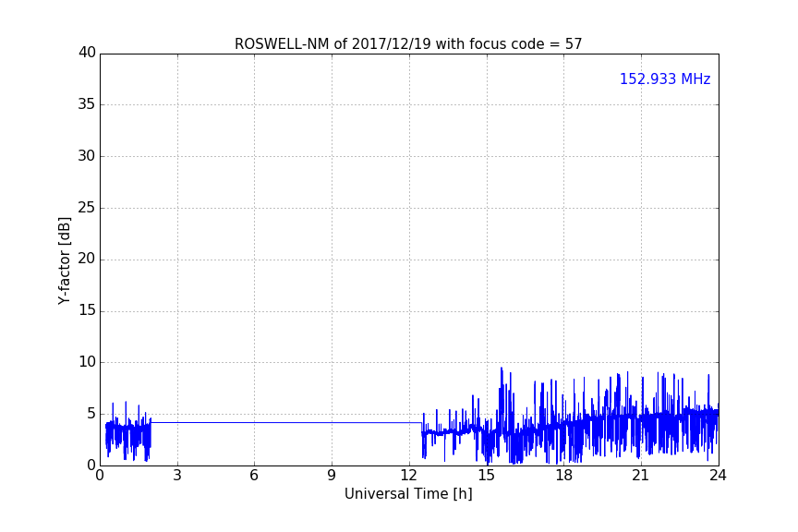Click y-axis tick label 20
Image resolution: width=798 pixels, height=532 pixels.
[87, 260]
